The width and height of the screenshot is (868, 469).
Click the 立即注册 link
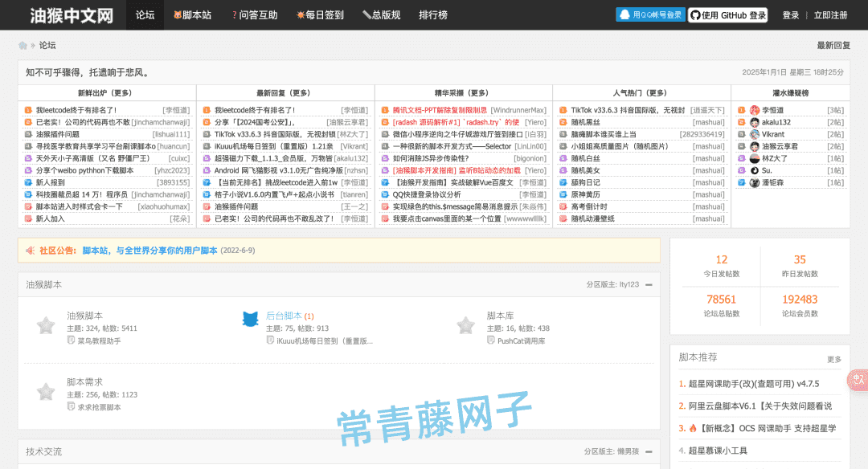(x=830, y=15)
